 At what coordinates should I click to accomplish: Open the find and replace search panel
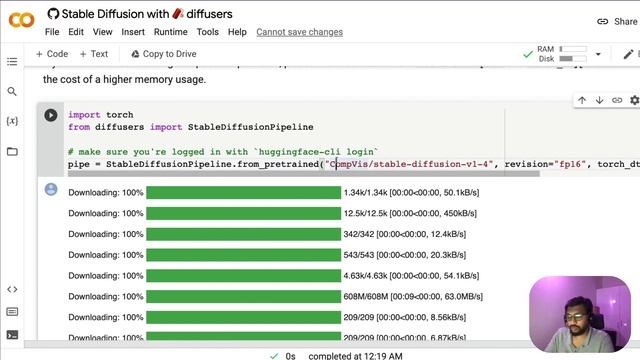tap(12, 91)
